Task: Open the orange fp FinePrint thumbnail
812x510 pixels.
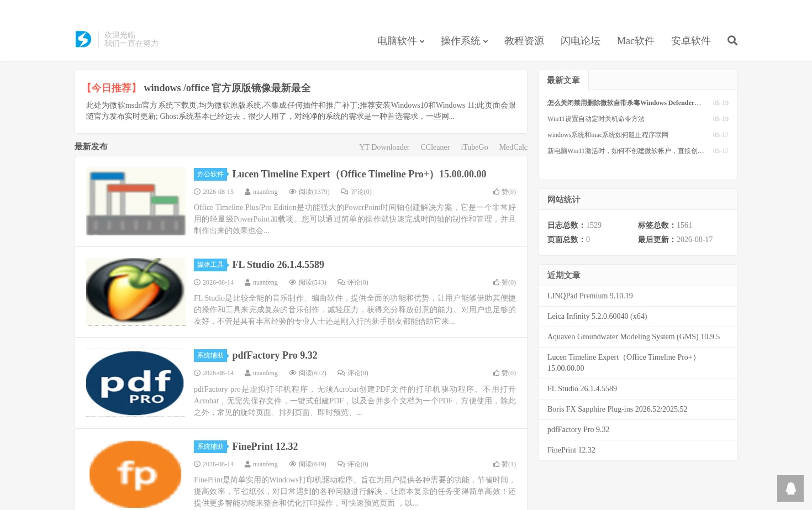Action: pyautogui.click(x=136, y=474)
